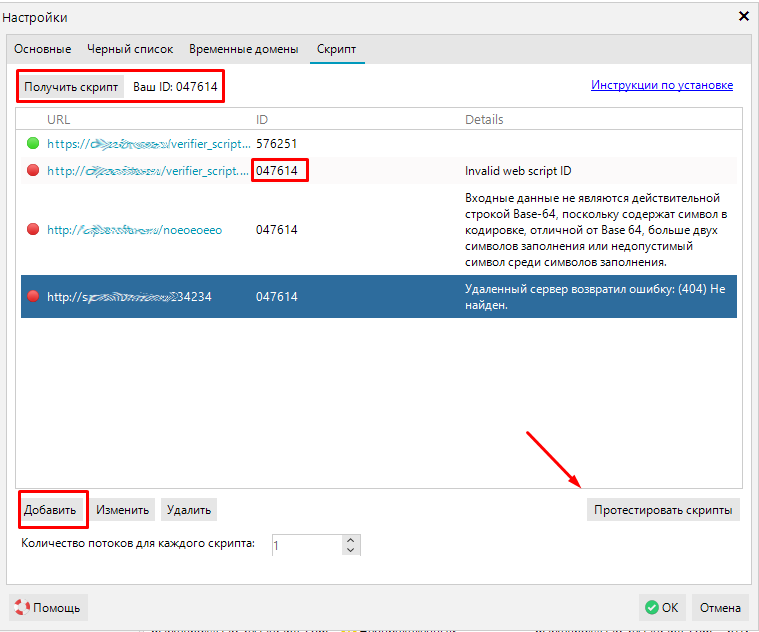Viewport: 759px width, 632px height.
Task: Click the URL column header
Action: tap(59, 120)
